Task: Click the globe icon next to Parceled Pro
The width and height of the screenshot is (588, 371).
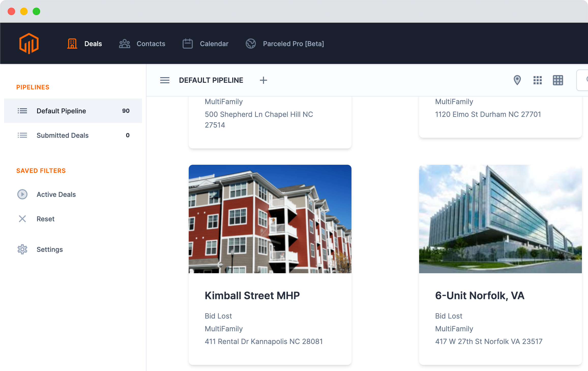Action: [x=251, y=43]
